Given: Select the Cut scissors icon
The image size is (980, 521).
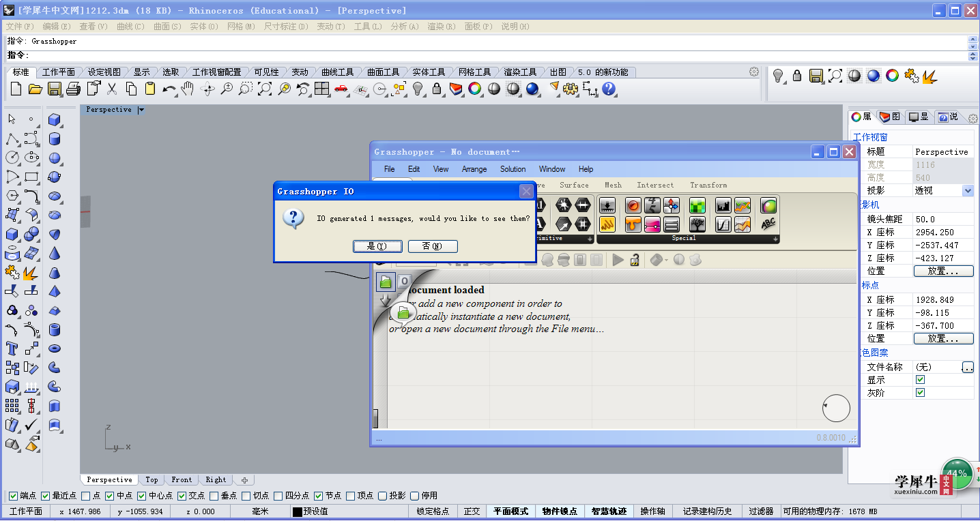Looking at the screenshot, I should [112, 89].
